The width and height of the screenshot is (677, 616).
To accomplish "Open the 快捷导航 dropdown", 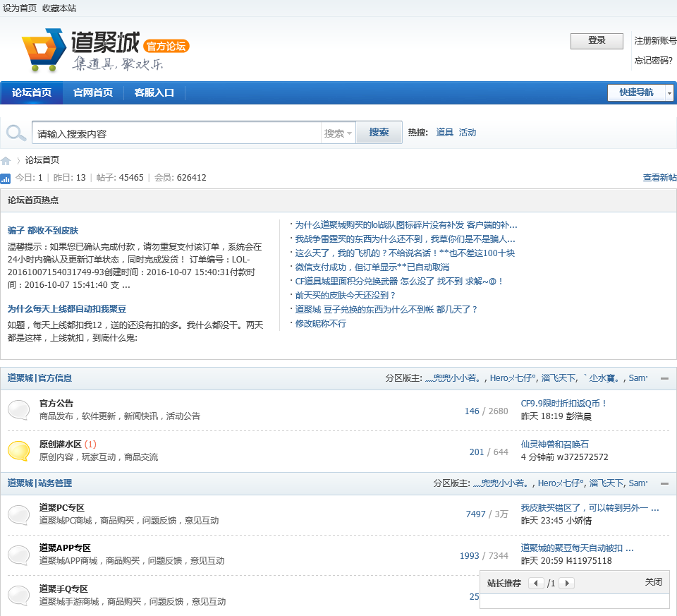I will pyautogui.click(x=640, y=92).
